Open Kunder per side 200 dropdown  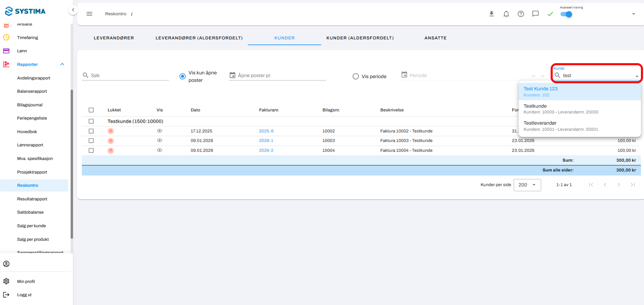pyautogui.click(x=527, y=185)
